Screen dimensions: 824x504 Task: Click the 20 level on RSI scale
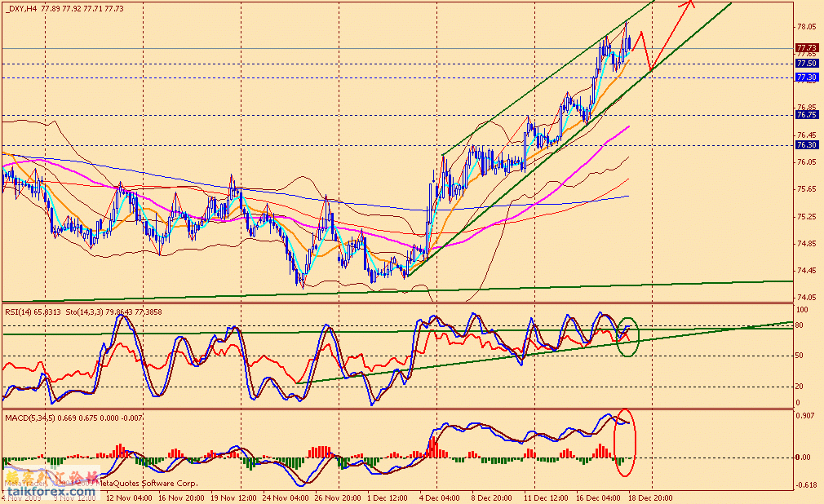[x=800, y=387]
